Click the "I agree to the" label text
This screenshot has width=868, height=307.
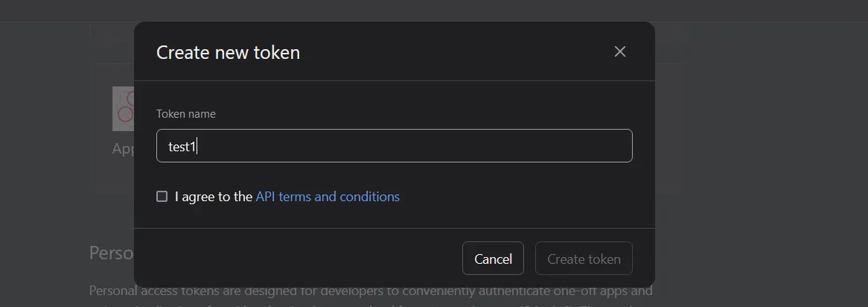point(214,197)
